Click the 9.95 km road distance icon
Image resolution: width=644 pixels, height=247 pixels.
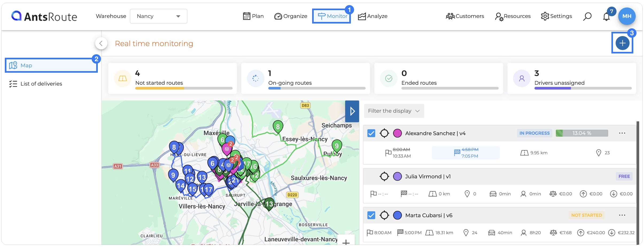tap(524, 153)
